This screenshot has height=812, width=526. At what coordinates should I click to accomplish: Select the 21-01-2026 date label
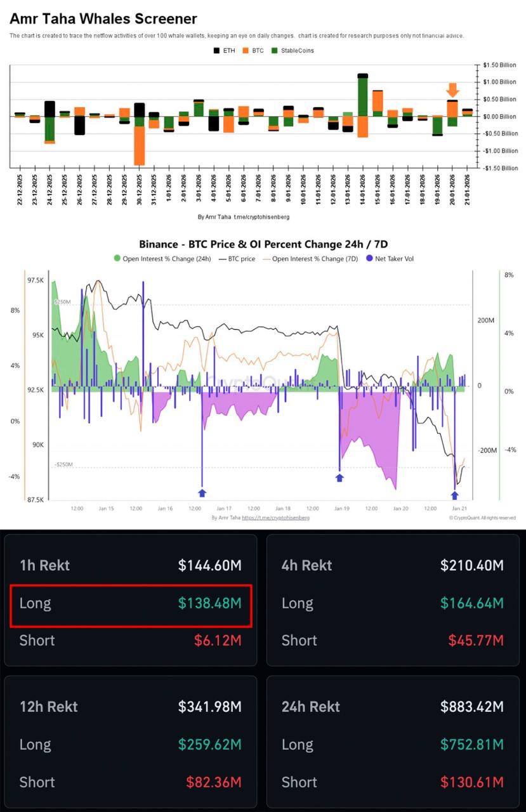coord(468,190)
